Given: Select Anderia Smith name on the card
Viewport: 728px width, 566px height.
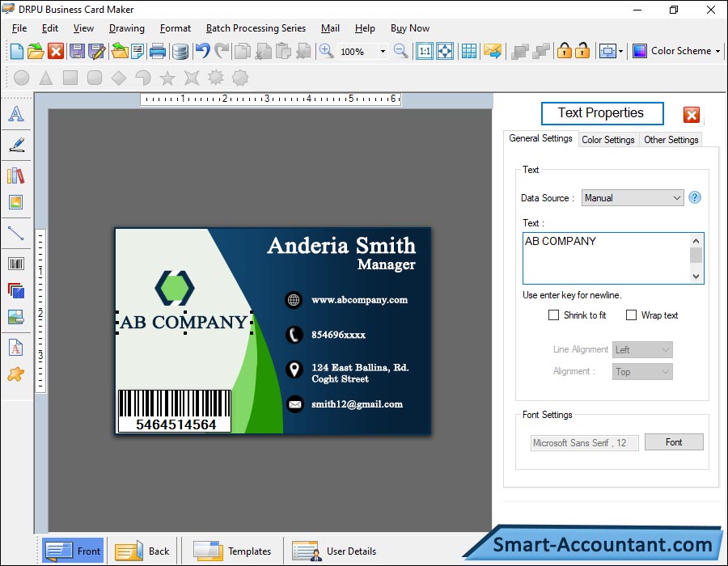Looking at the screenshot, I should [x=341, y=246].
